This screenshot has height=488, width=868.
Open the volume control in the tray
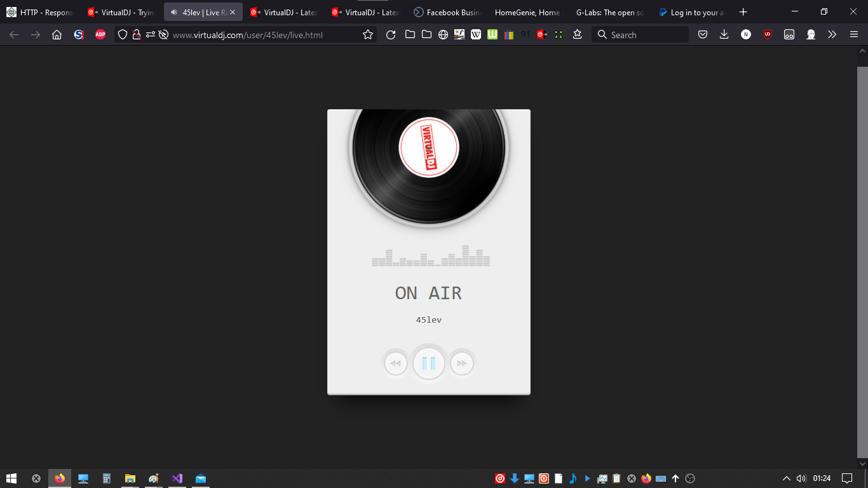[x=801, y=478]
